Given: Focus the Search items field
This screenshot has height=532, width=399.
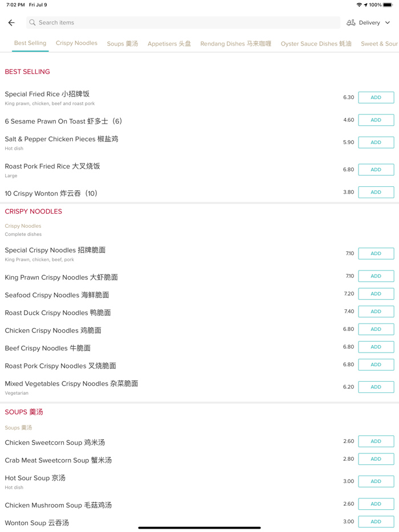Looking at the screenshot, I should coord(182,23).
